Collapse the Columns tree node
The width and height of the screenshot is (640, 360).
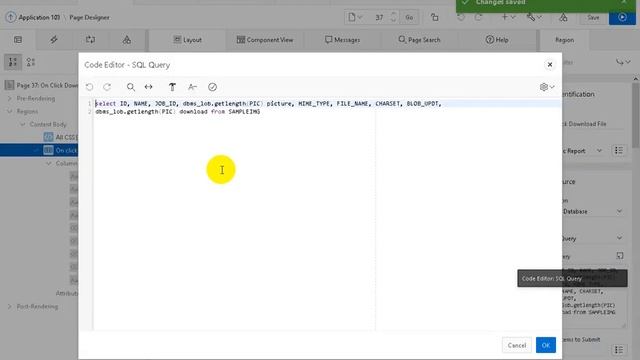pyautogui.click(x=49, y=163)
